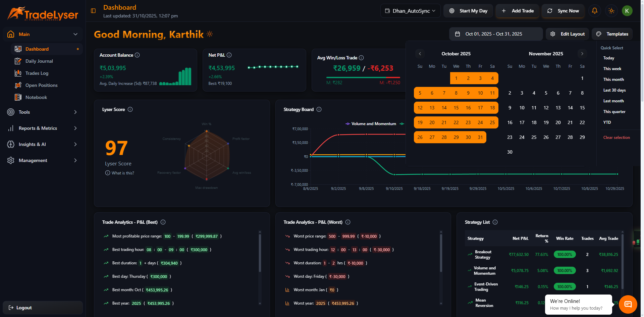The height and width of the screenshot is (317, 644).
Task: Open the Daily Journal from the sidebar
Action: [39, 61]
